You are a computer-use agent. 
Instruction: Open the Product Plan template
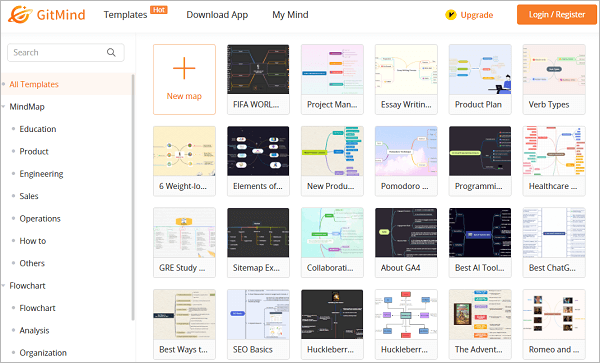click(480, 80)
